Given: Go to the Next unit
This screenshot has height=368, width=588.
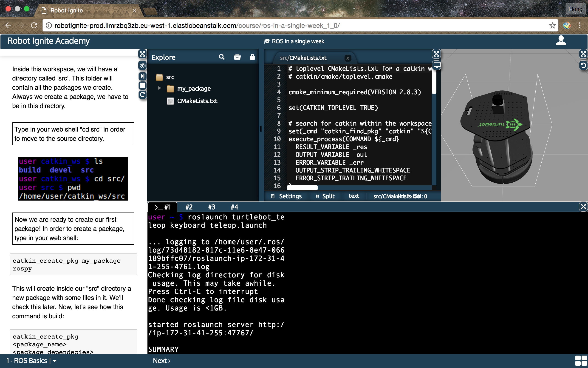Looking at the screenshot, I should click(161, 361).
